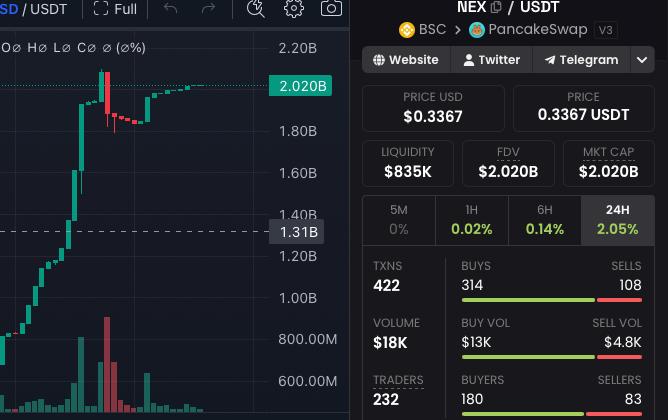This screenshot has height=420, width=668.
Task: Open chart settings gear icon
Action: click(294, 8)
